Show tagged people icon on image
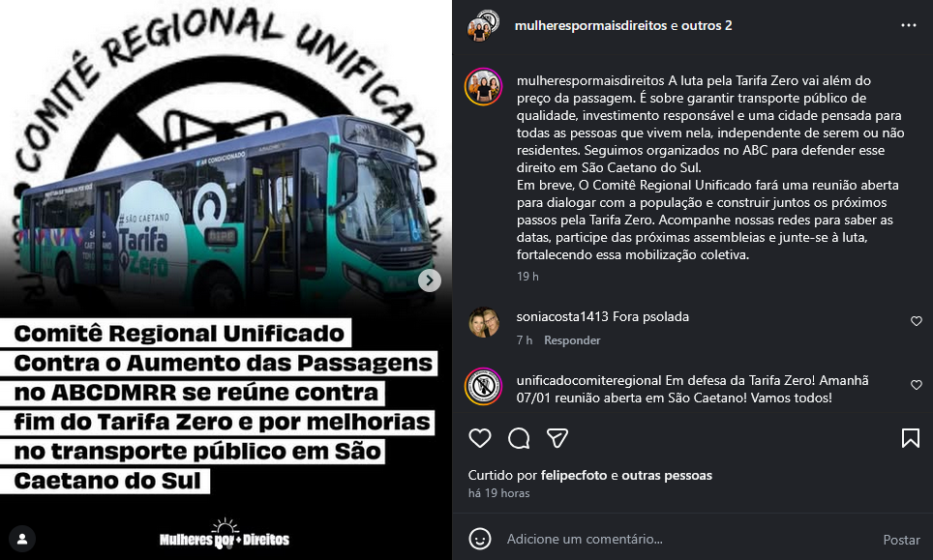933x560 pixels. pyautogui.click(x=22, y=539)
